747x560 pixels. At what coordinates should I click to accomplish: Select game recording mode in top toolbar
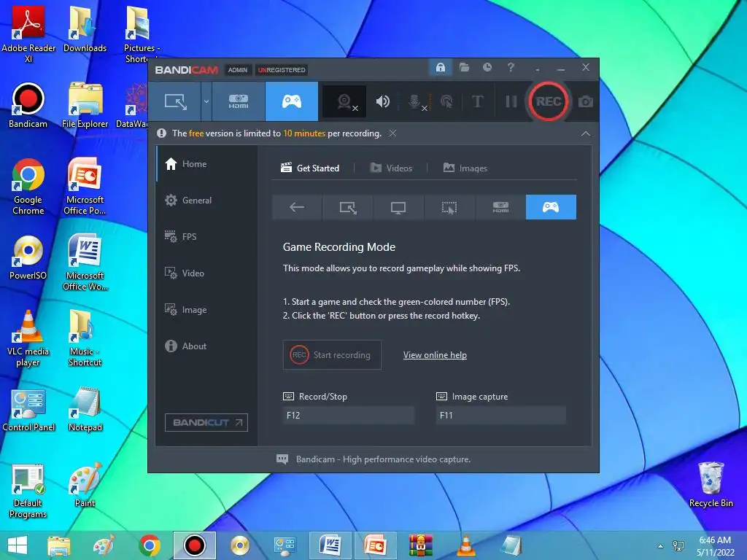292,101
